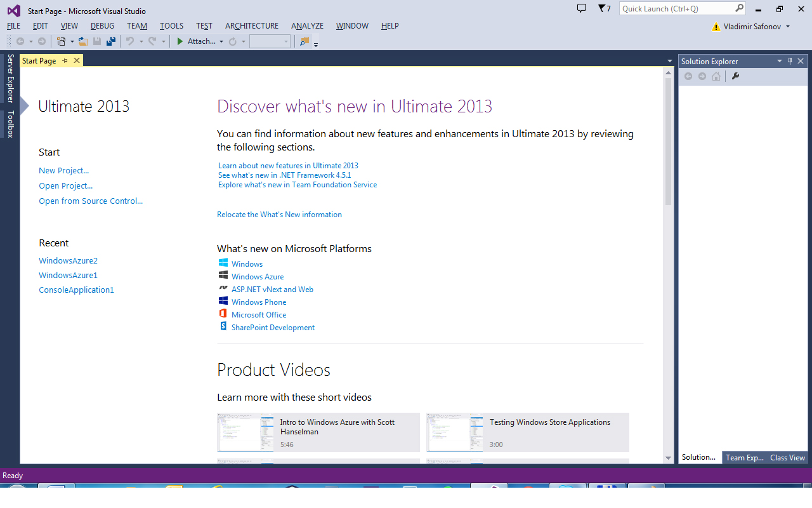Open Find in Files from the toolbar

(x=304, y=41)
